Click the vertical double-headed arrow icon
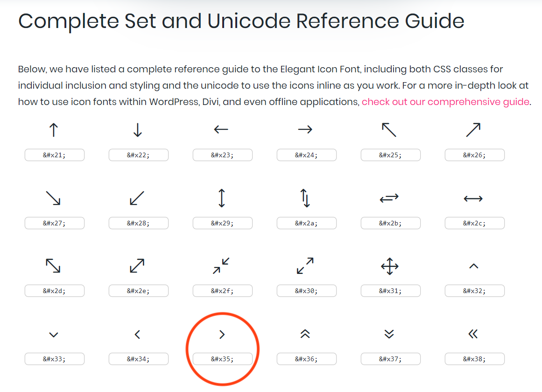Image resolution: width=542 pixels, height=392 pixels. pos(222,198)
